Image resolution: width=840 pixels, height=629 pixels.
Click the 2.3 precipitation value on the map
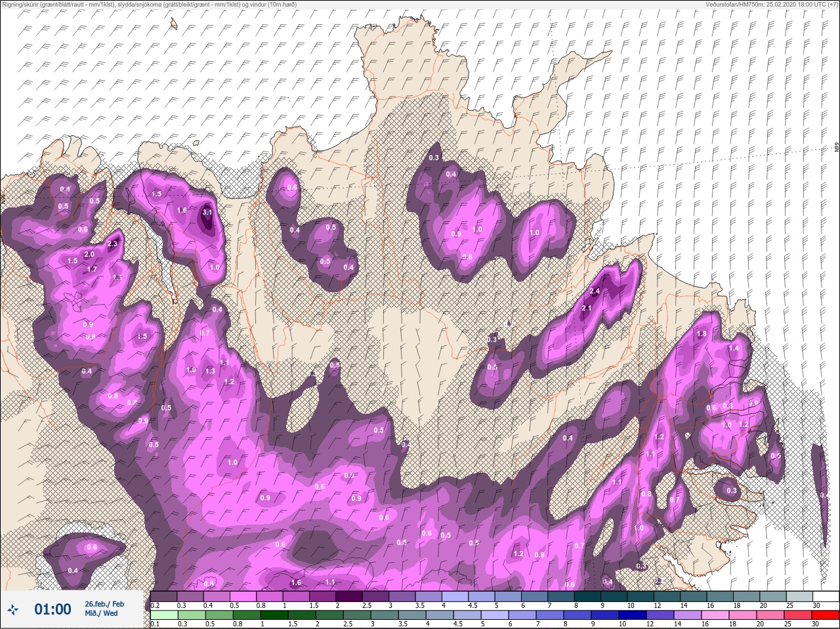(112, 244)
